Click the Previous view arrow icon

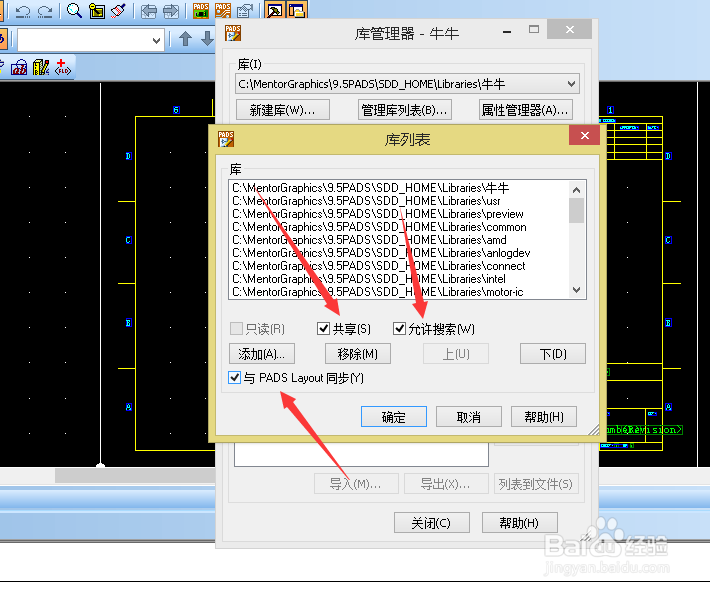point(149,10)
